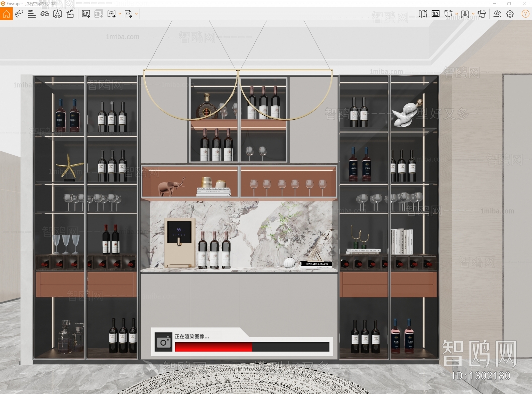Screen dimensions: 532x394
Task: Expand the 360° panorama dropdown arrow
Action: (120, 14)
